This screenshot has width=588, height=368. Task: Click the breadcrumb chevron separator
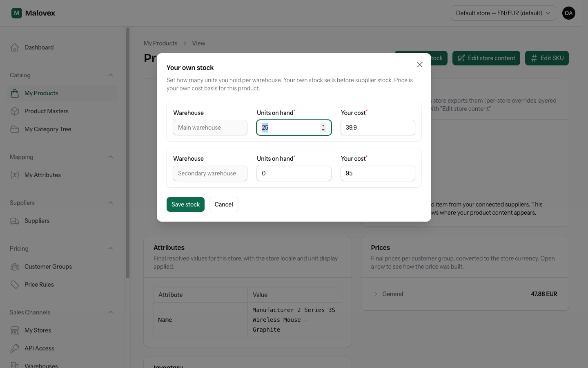point(185,43)
